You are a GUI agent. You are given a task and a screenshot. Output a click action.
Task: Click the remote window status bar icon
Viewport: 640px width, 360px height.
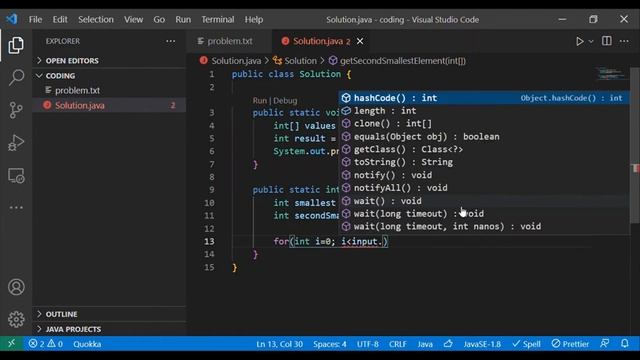[x=11, y=344]
